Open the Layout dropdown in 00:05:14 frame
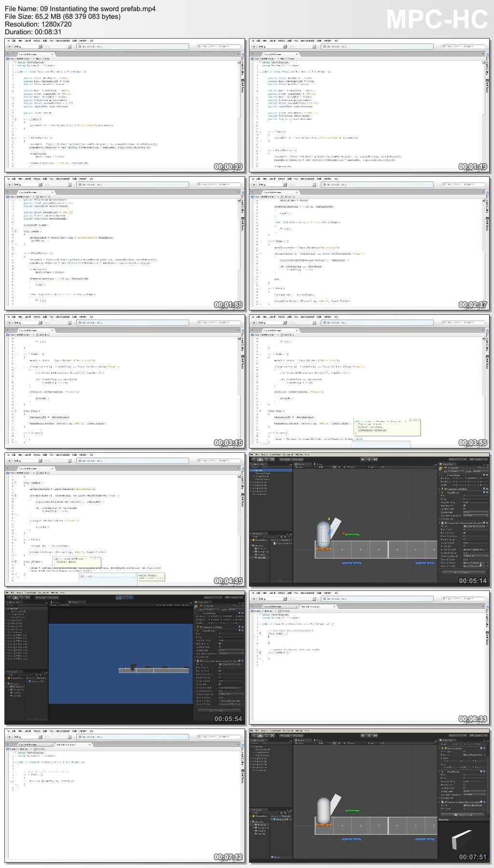 coord(478,460)
